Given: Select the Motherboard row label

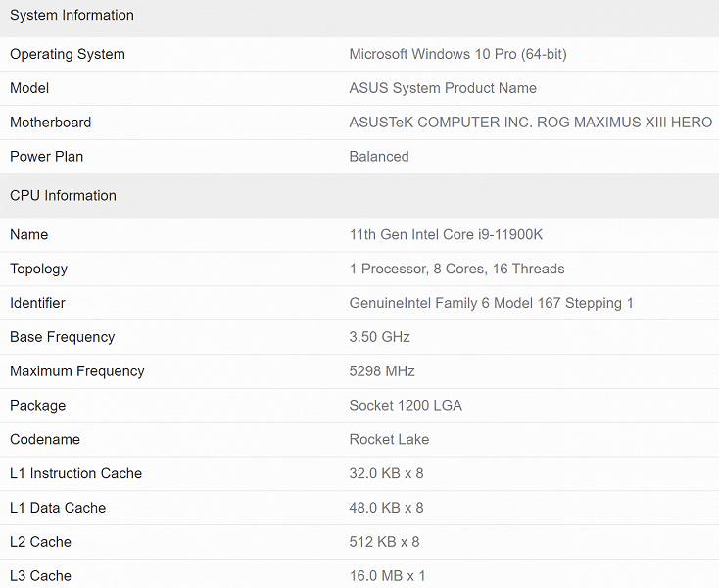Looking at the screenshot, I should [x=51, y=122].
